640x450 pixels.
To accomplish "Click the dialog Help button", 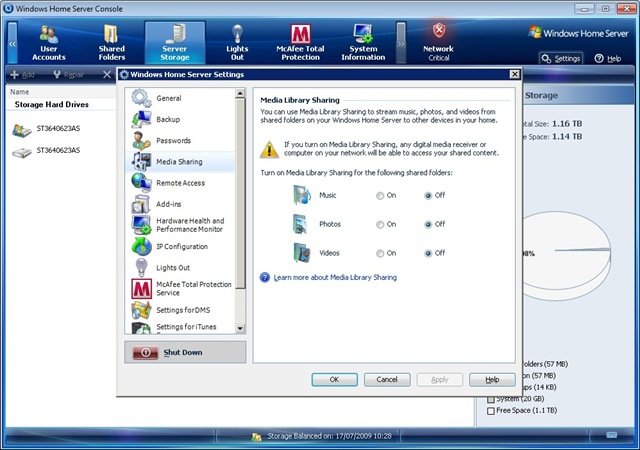I will pyautogui.click(x=492, y=380).
